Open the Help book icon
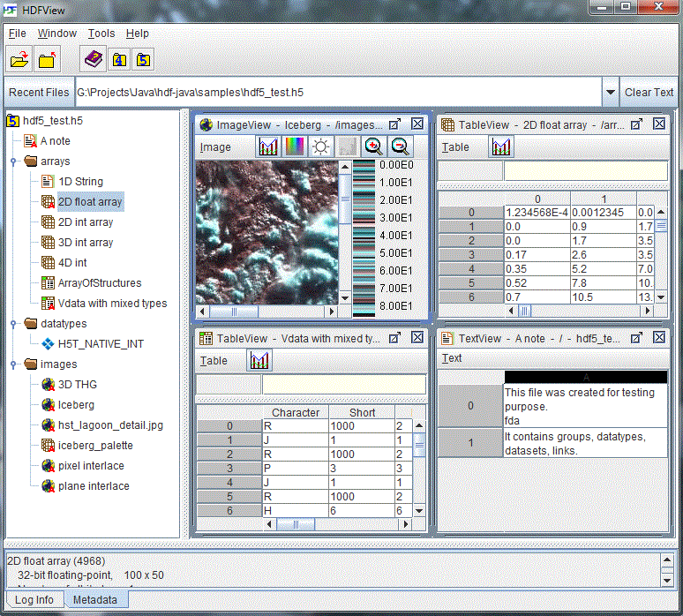The image size is (683, 616). point(94,59)
